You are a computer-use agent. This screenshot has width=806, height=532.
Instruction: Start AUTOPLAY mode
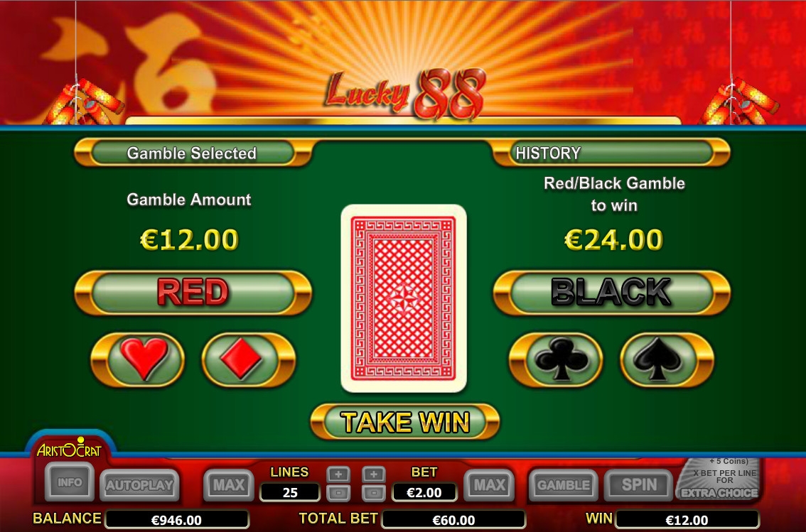tap(139, 485)
